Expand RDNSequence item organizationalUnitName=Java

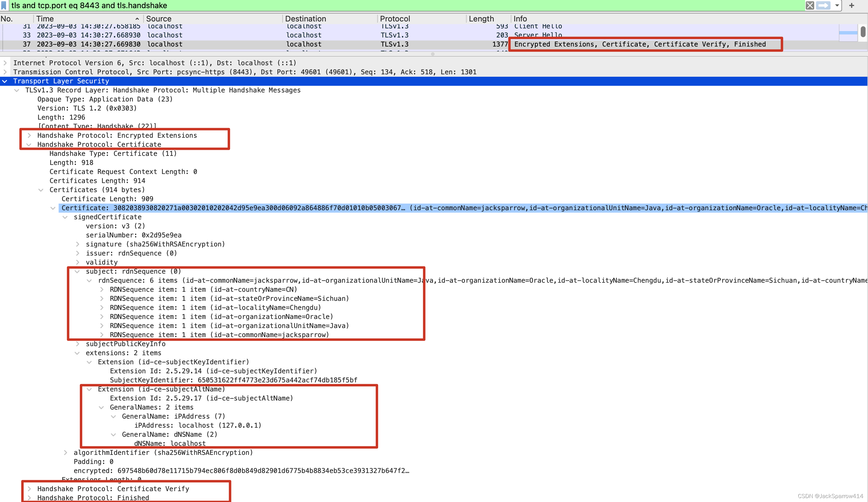[x=102, y=326]
